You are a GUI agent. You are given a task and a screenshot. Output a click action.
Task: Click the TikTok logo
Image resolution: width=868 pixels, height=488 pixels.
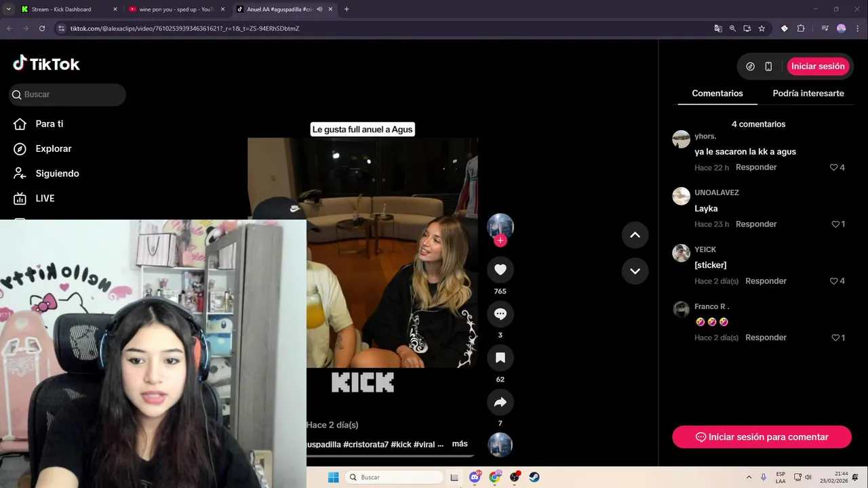46,64
